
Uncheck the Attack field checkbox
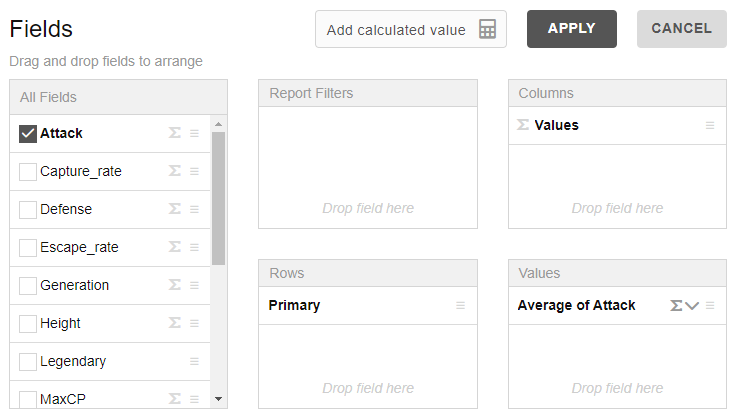(x=28, y=133)
